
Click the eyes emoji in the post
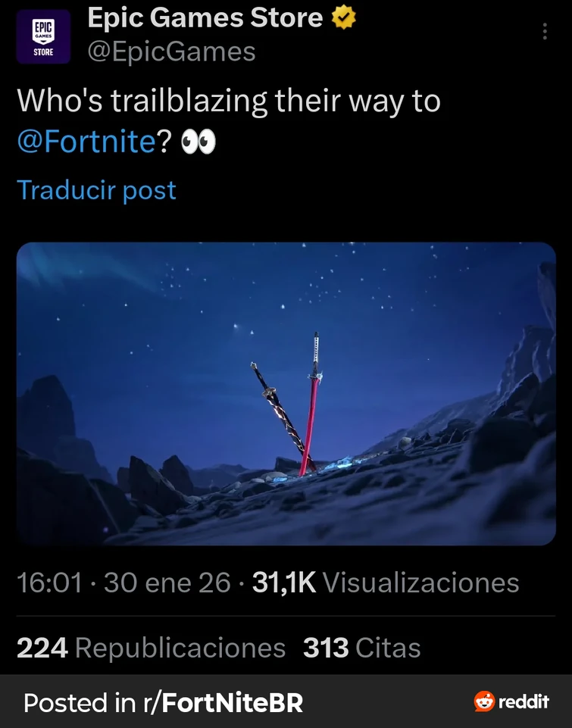point(198,141)
